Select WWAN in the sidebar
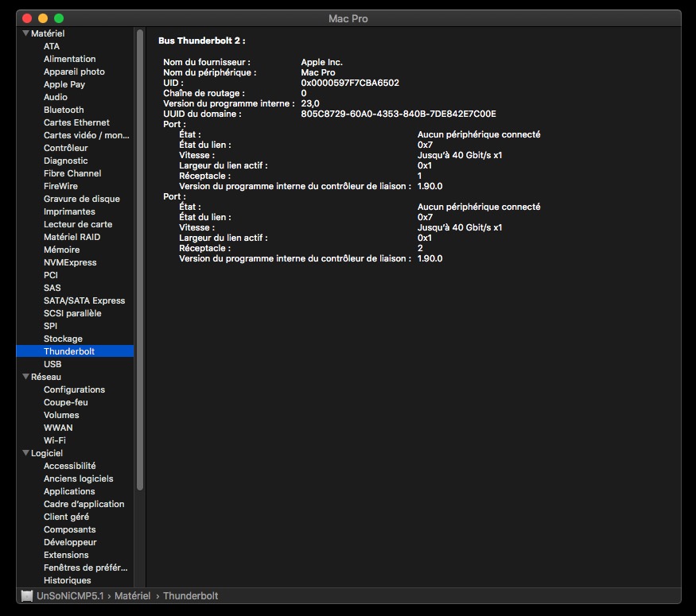 click(x=58, y=428)
